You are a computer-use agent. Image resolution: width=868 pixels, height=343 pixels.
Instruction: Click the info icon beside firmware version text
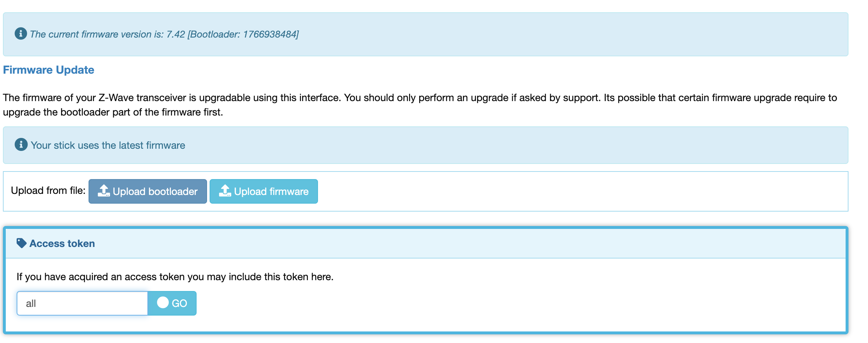(x=21, y=34)
